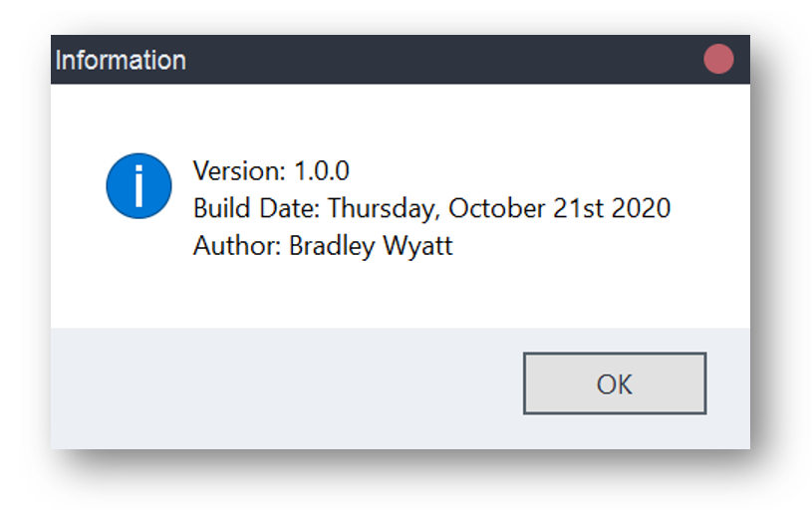
Task: Click the word Author label
Action: 237,246
